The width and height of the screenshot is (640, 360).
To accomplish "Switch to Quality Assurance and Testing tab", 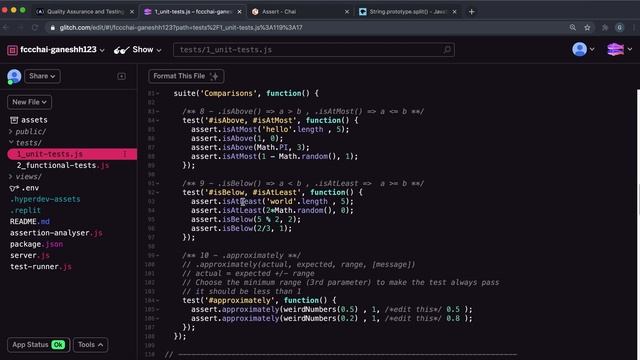I will tap(85, 12).
